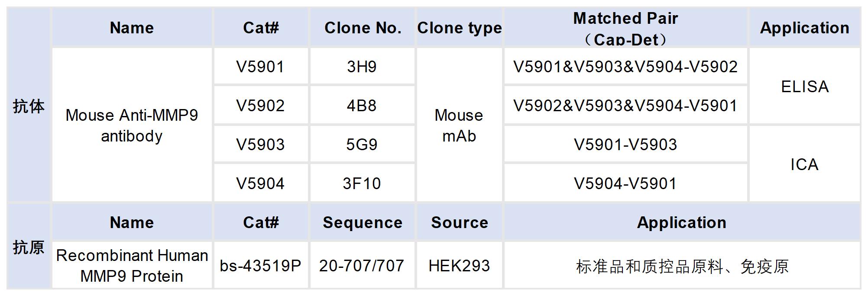
Task: Select the 5G9 clone cell
Action: point(362,145)
